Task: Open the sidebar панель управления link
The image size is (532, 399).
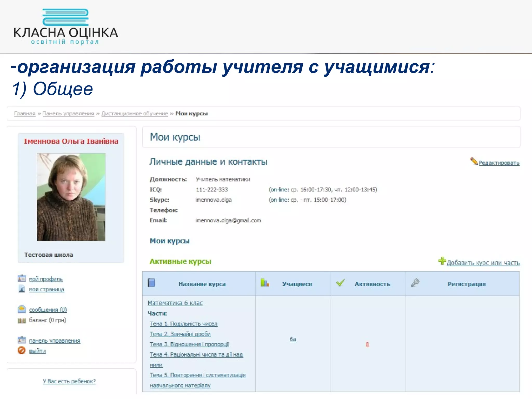Action: (55, 341)
